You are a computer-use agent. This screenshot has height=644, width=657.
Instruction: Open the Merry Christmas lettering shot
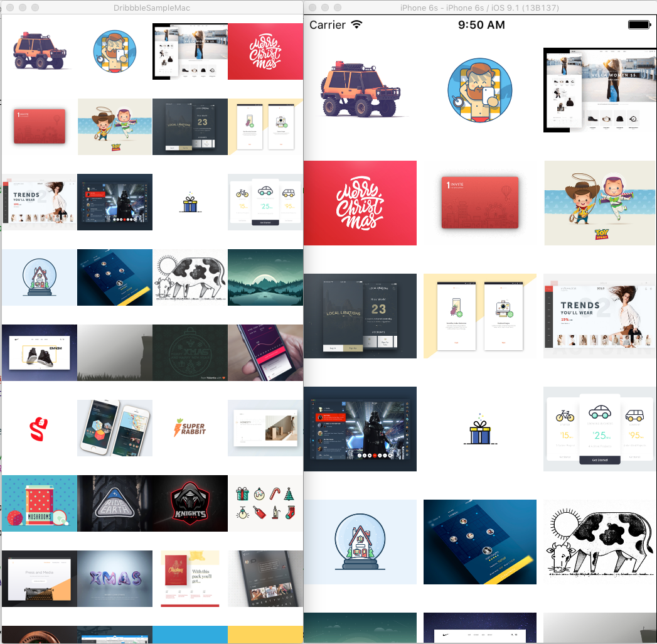(360, 203)
